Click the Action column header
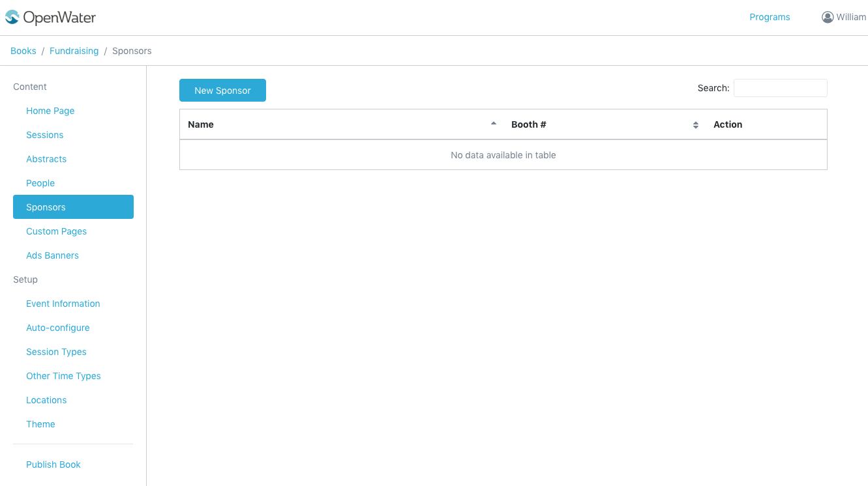 point(766,124)
